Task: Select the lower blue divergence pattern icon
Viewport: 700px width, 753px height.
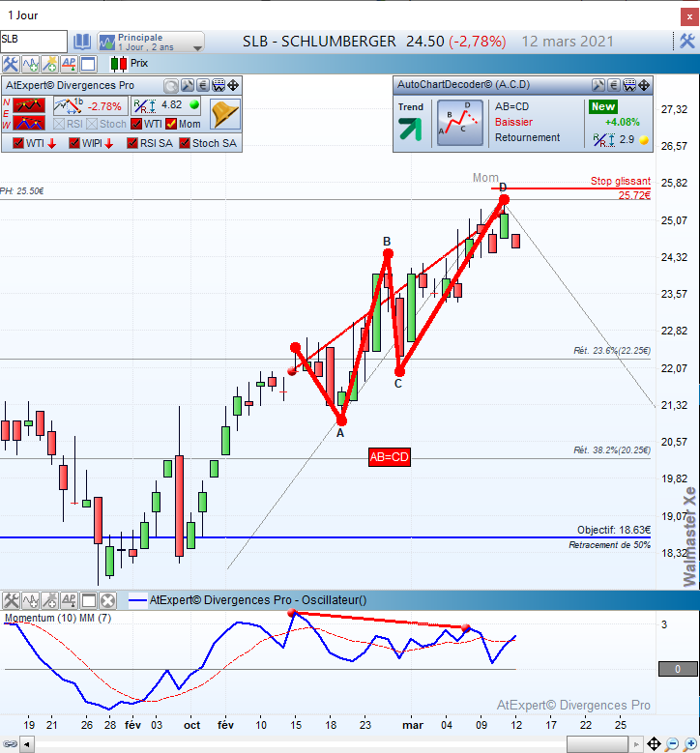Action: (x=29, y=123)
